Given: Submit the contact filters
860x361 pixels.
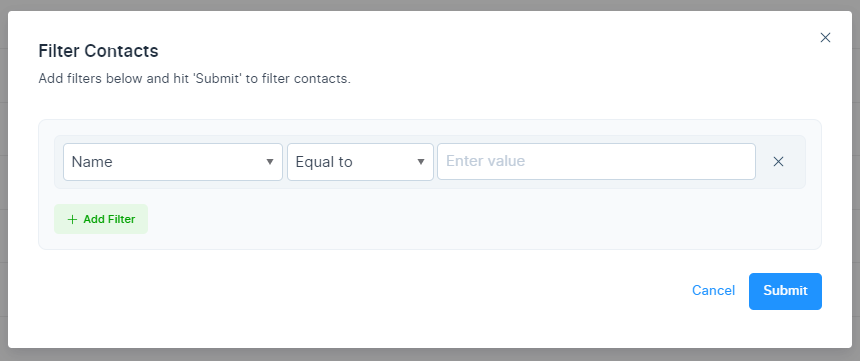Looking at the screenshot, I should [785, 291].
